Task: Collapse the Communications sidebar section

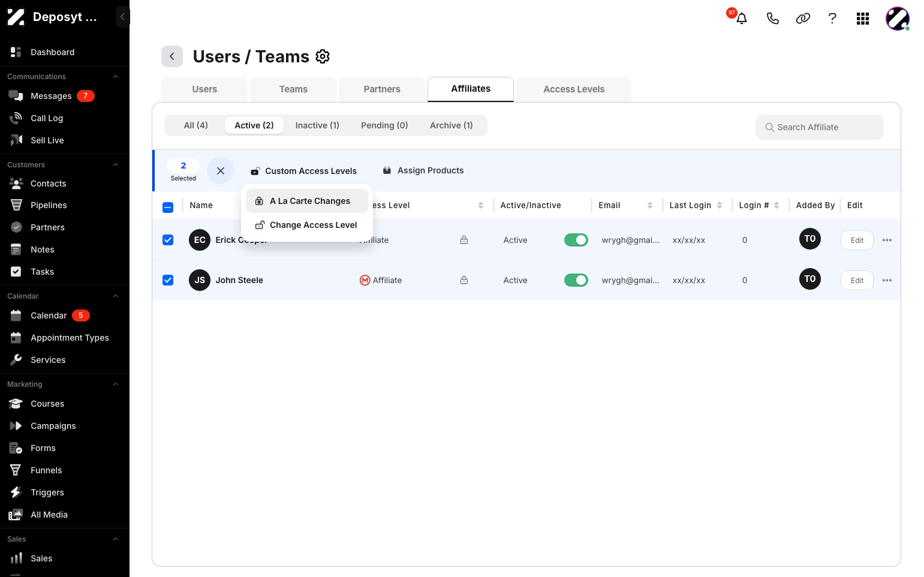Action: click(x=116, y=77)
